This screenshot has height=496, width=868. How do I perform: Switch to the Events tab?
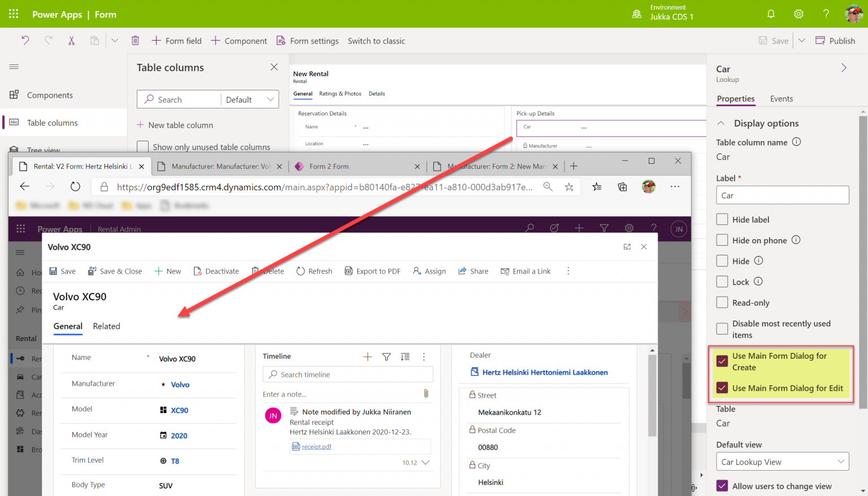pos(781,99)
